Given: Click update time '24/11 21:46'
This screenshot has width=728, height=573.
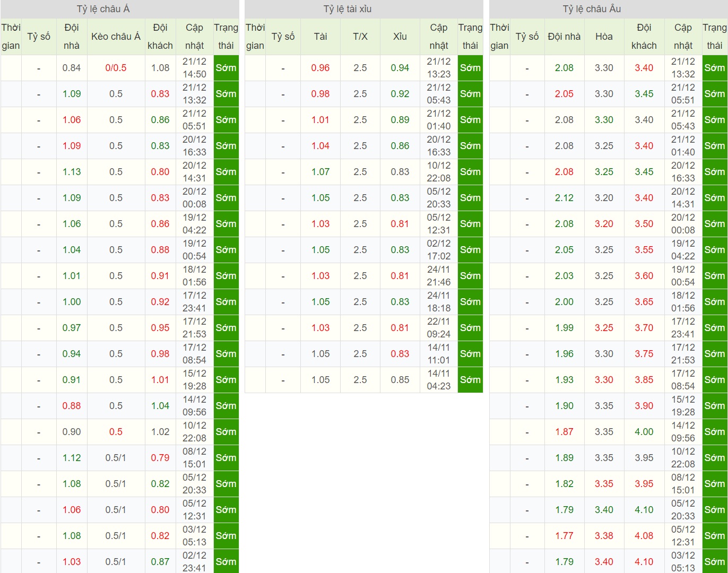Looking at the screenshot, I should click(439, 276).
